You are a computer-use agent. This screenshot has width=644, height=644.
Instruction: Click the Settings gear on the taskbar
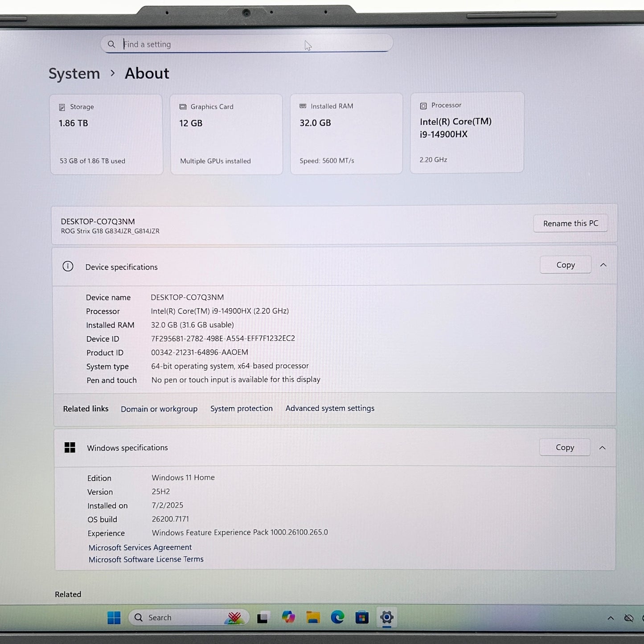click(386, 618)
